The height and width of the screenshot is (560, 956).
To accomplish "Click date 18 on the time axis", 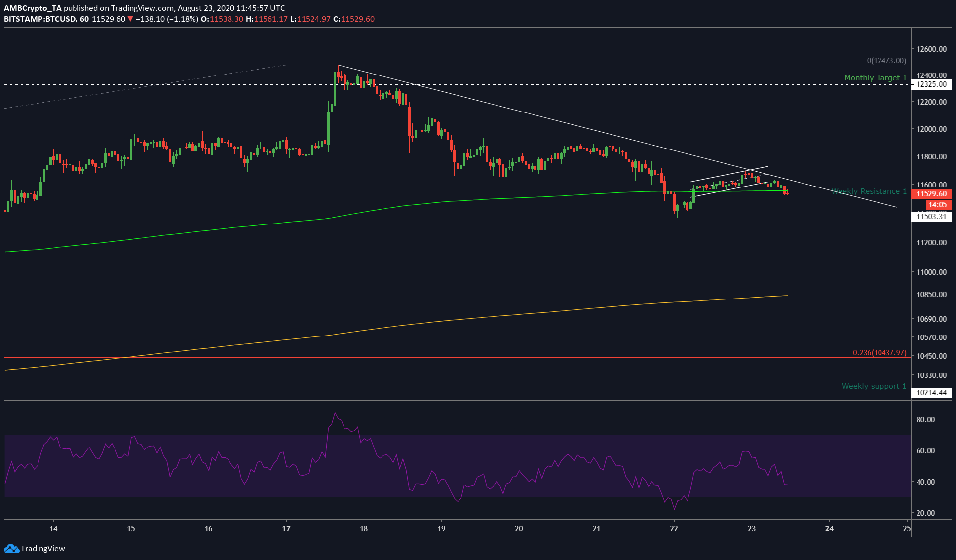I will pos(364,529).
